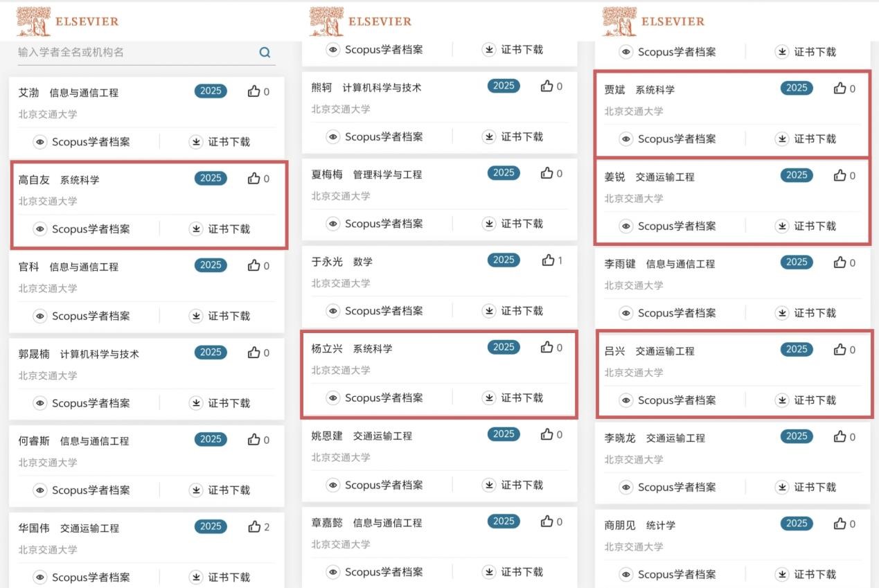879x588 pixels.
Task: Like 华国伟's entry with thumbs-up icon
Action: (x=254, y=527)
